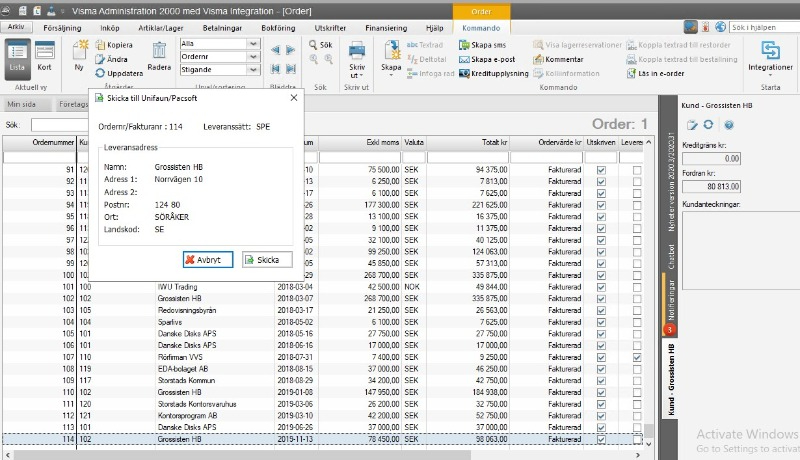The image size is (800, 460).
Task: Expand Skriv ut dropdown arrow
Action: point(361,76)
